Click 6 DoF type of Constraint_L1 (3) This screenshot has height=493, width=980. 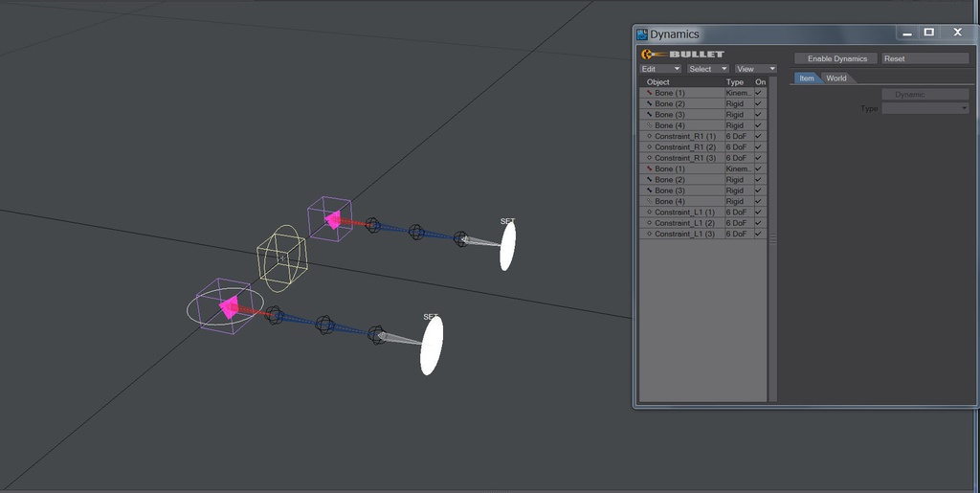[736, 234]
